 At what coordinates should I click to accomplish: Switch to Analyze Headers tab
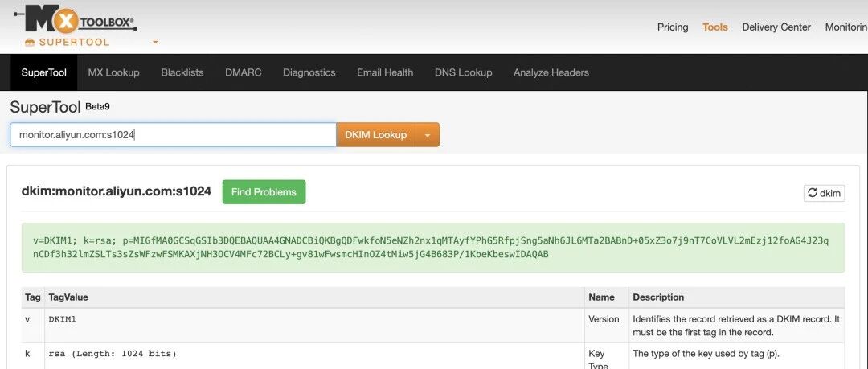pyautogui.click(x=551, y=72)
